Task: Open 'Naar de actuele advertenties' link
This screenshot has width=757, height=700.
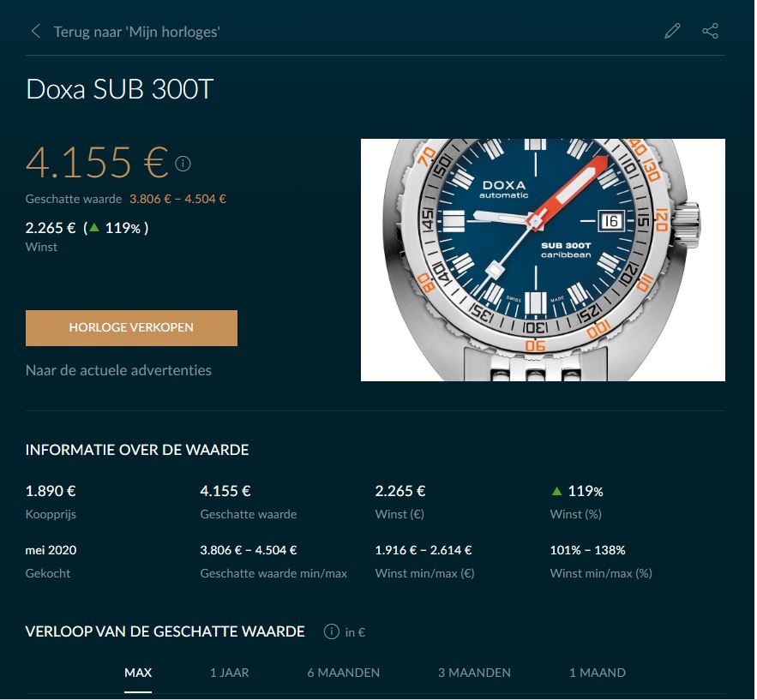Action: click(118, 370)
